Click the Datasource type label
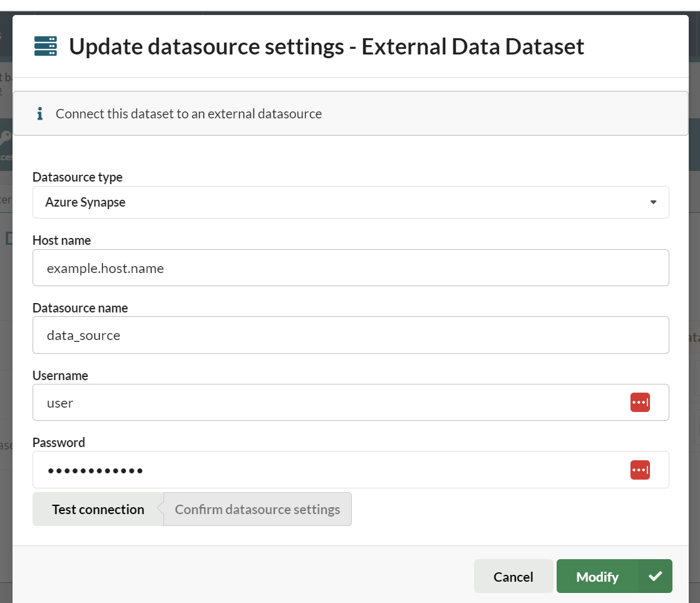The image size is (700, 603). 78,177
